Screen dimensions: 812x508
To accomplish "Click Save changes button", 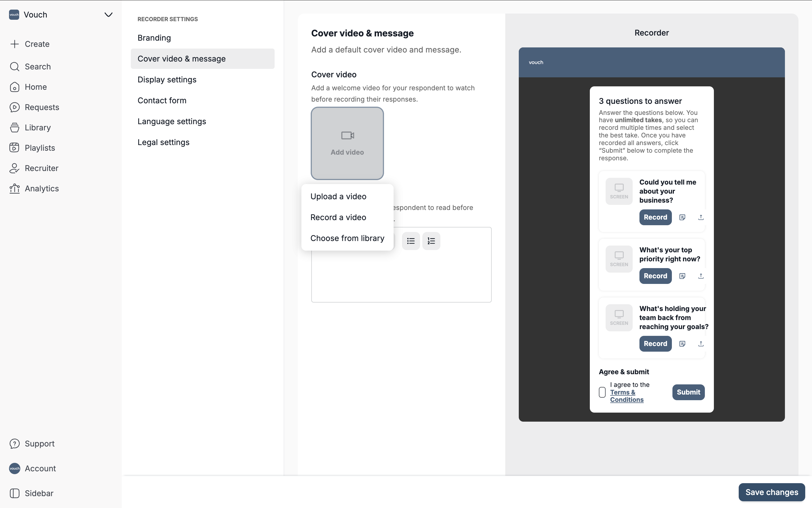I will point(772,492).
